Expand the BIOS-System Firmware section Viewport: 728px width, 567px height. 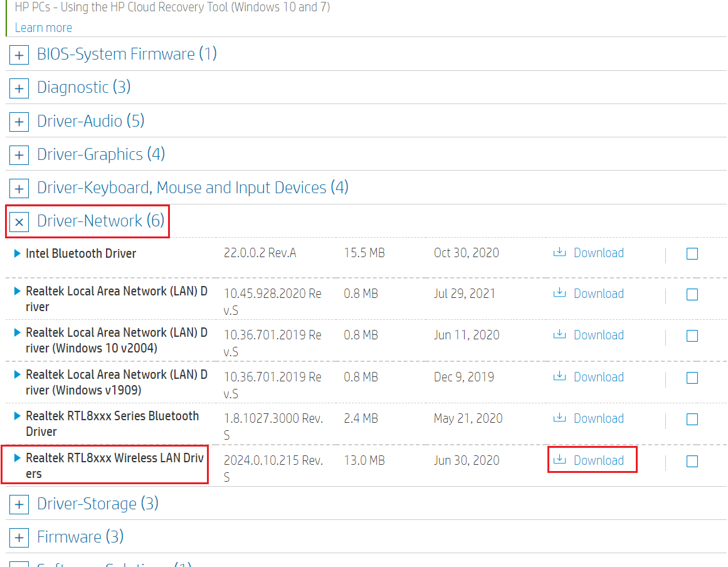click(x=19, y=55)
